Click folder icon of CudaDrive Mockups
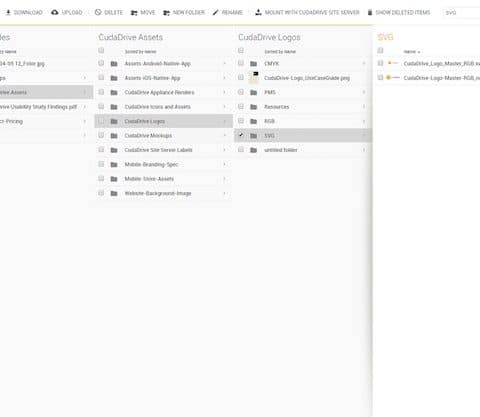Viewport: 480px width, 417px height. coord(114,136)
